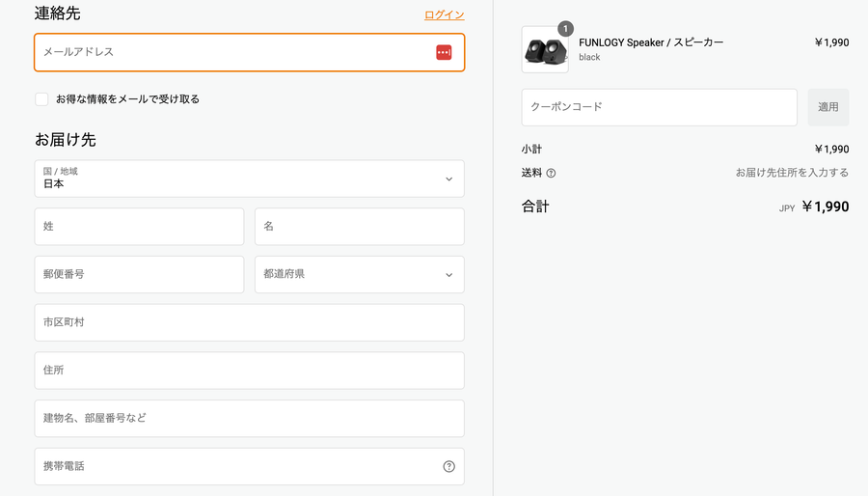Click the FUNLOGY Speaker / スピーカー product name

coord(651,42)
